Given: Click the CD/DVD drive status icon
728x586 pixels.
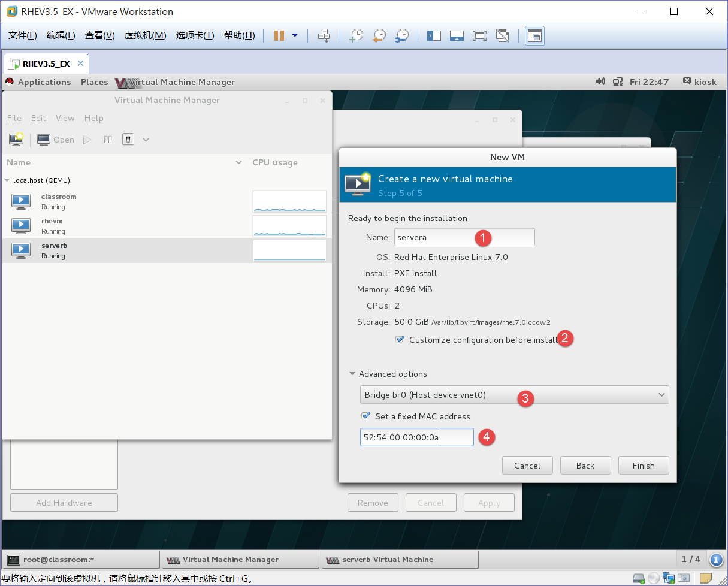Looking at the screenshot, I should (x=654, y=578).
